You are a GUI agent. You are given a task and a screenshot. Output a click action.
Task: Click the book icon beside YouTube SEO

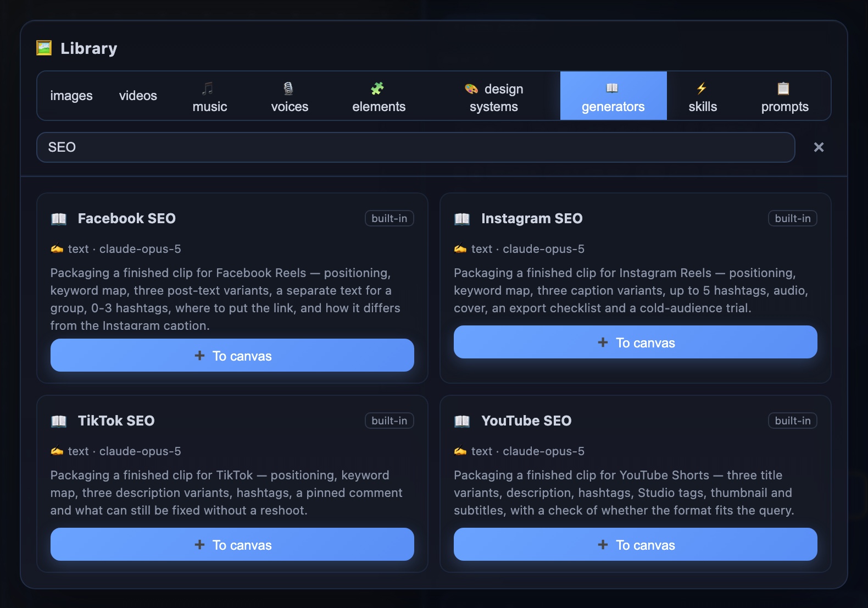point(462,421)
